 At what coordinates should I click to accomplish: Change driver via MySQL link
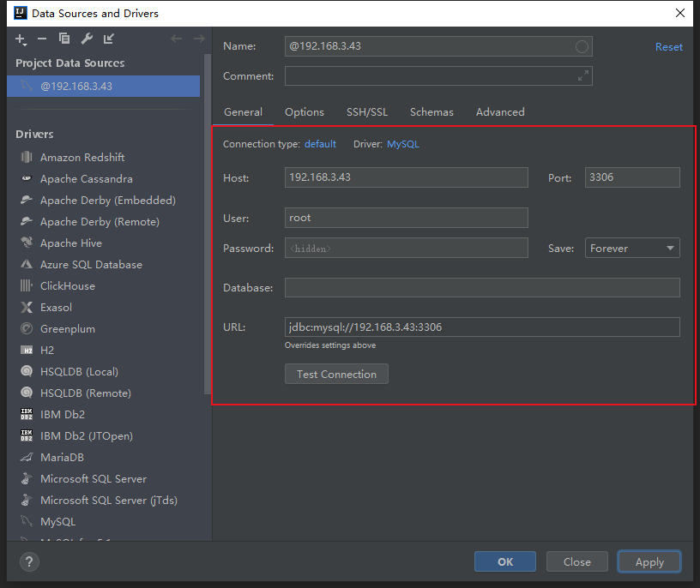(x=403, y=144)
